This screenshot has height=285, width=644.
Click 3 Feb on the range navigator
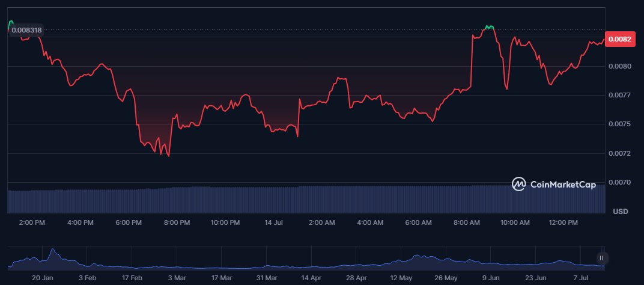tap(87, 278)
